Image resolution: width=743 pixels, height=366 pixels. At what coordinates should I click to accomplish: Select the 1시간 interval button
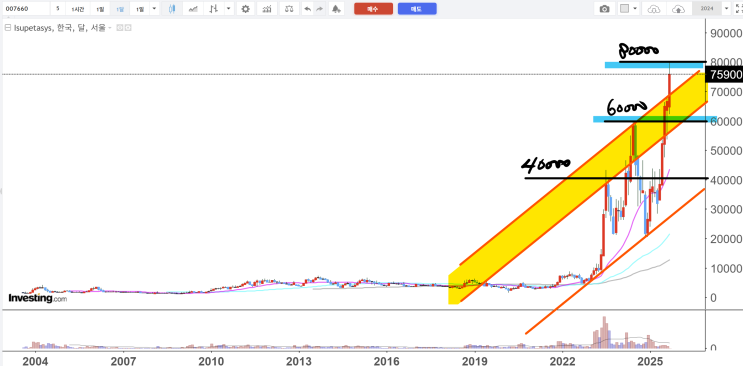(x=77, y=9)
